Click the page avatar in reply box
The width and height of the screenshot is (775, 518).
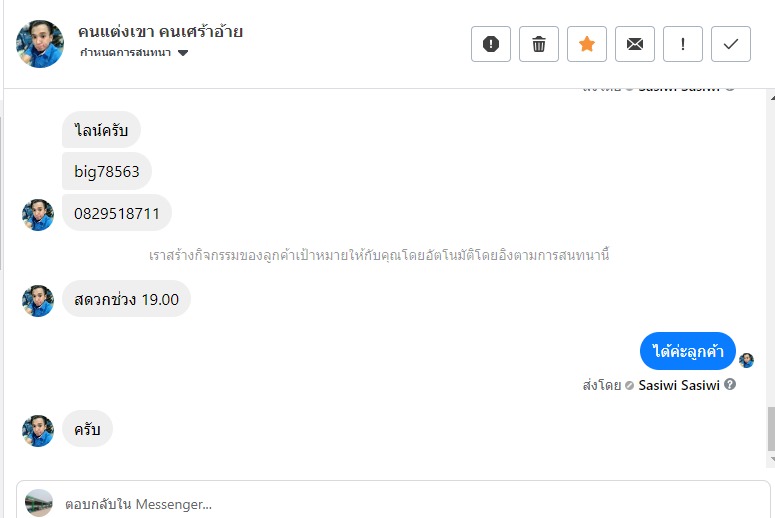click(x=39, y=503)
